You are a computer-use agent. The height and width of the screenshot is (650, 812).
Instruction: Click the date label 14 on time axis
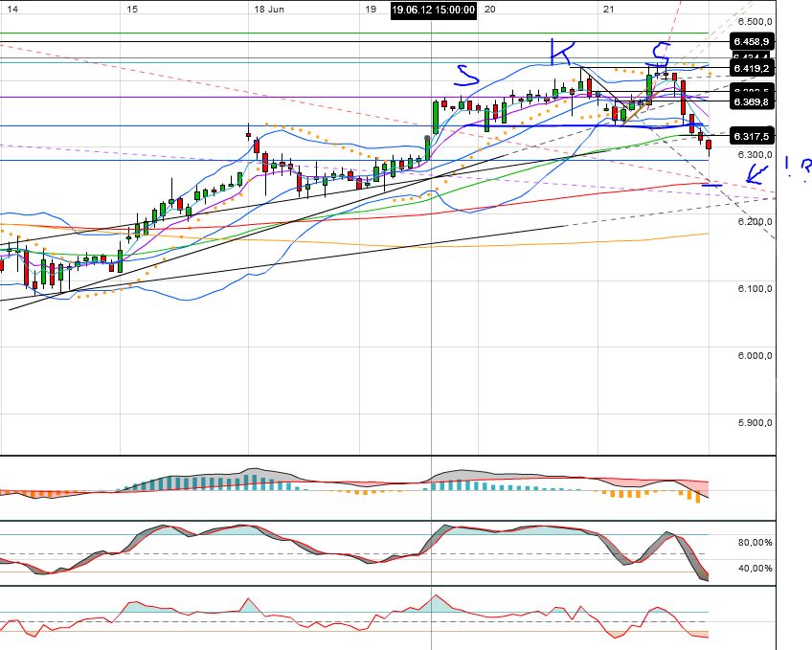pyautogui.click(x=12, y=10)
